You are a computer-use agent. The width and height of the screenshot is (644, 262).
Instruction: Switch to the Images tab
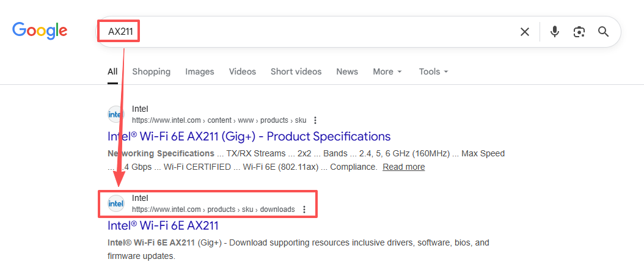tap(200, 71)
